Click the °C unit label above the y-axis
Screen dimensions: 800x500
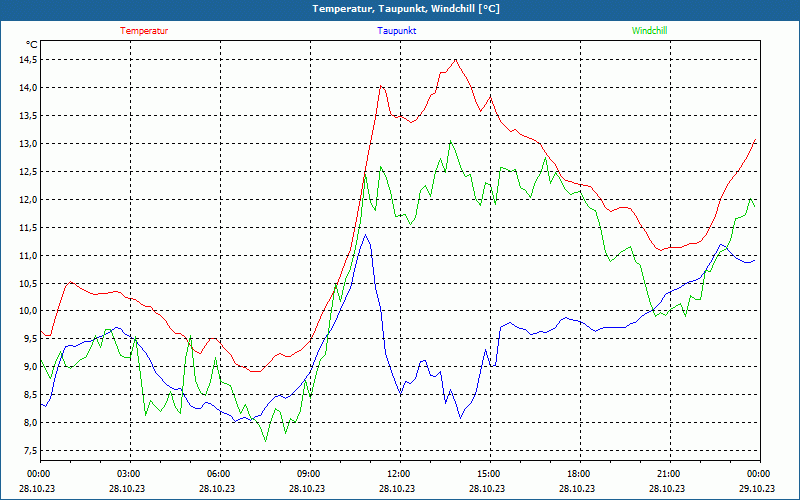[31, 44]
